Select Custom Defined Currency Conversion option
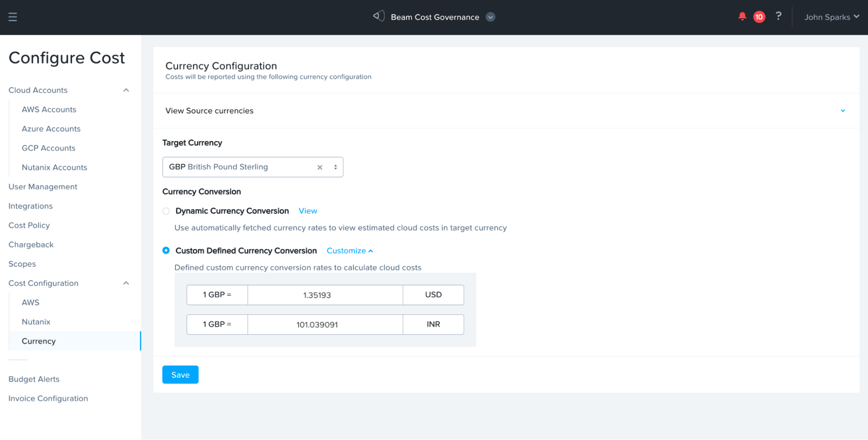The height and width of the screenshot is (440, 868). 166,251
